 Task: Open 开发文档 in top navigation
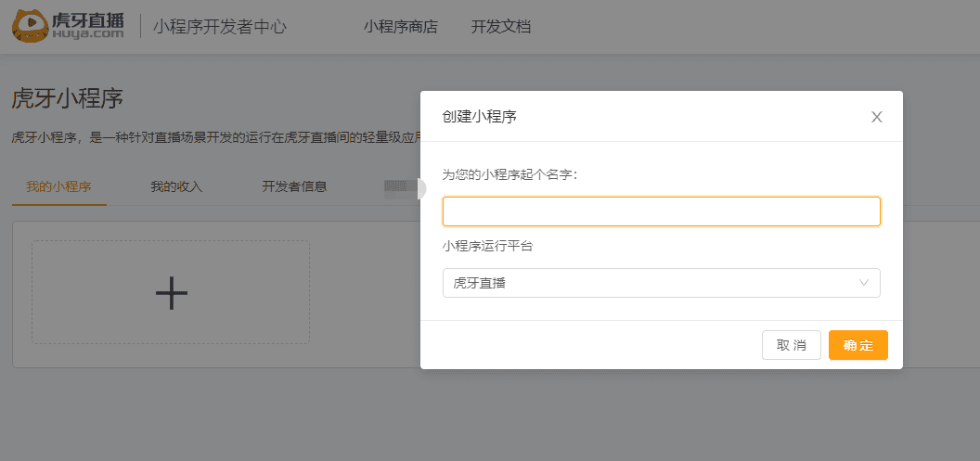(501, 27)
